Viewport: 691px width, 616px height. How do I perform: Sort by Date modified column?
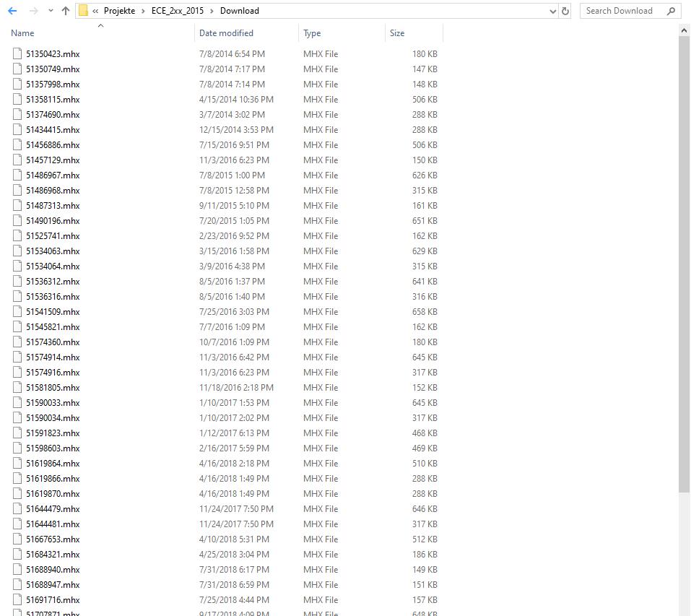(226, 33)
